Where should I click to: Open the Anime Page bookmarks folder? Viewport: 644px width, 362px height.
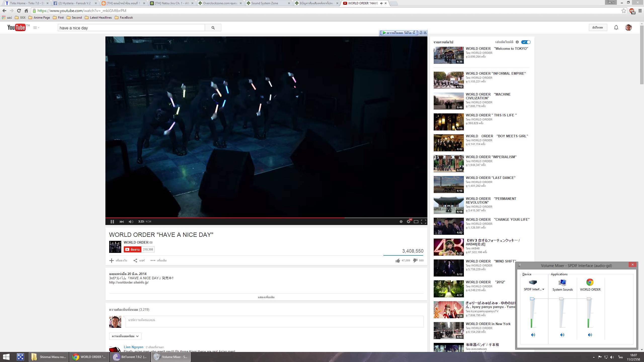tap(39, 18)
